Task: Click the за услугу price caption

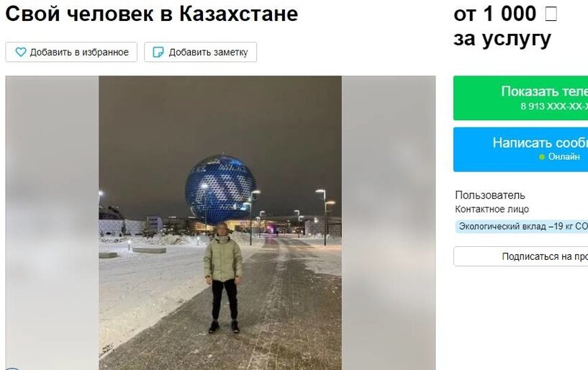Action: click(502, 39)
